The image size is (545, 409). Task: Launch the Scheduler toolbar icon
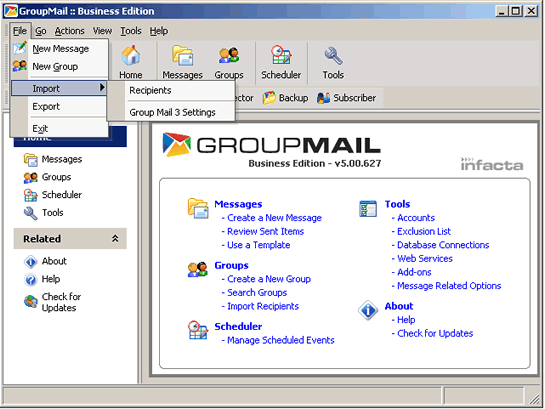pos(281,63)
